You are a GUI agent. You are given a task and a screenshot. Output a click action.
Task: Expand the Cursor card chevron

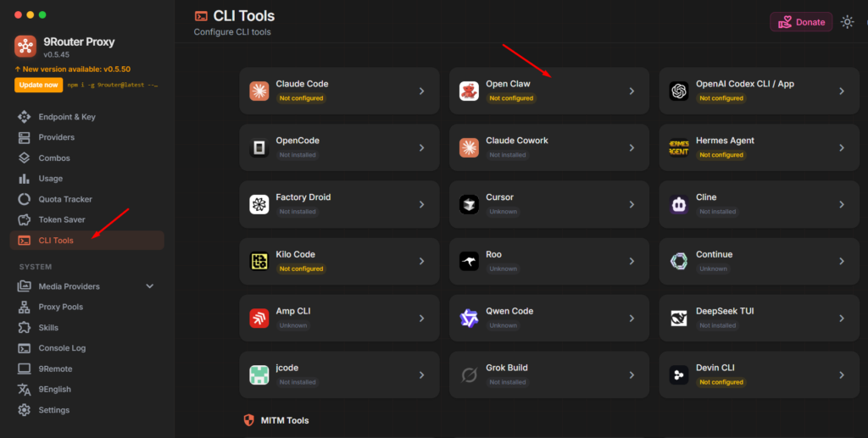[x=632, y=205]
